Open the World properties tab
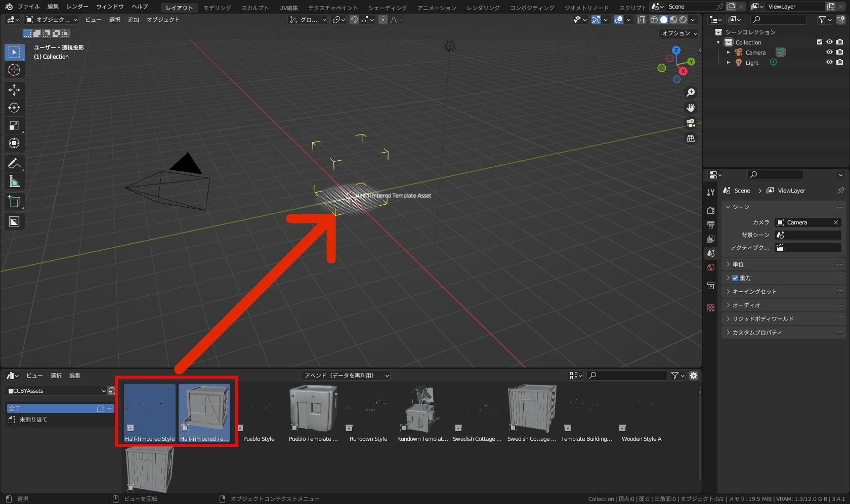850x504 pixels. 711,267
